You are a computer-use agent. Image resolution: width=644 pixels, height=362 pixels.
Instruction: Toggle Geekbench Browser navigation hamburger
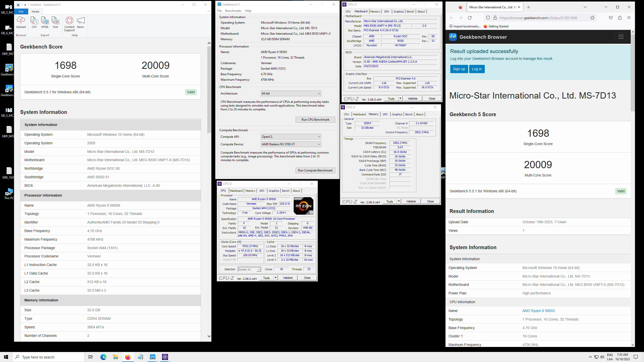pyautogui.click(x=621, y=37)
